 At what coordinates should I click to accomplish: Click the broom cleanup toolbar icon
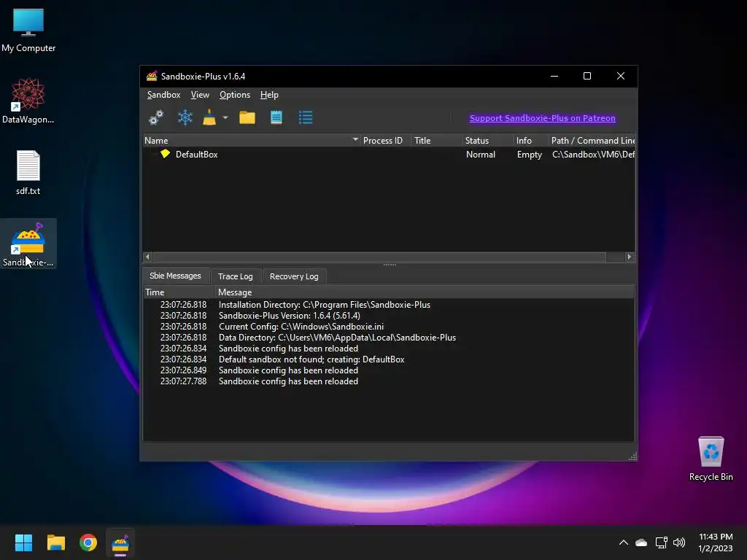pos(209,117)
